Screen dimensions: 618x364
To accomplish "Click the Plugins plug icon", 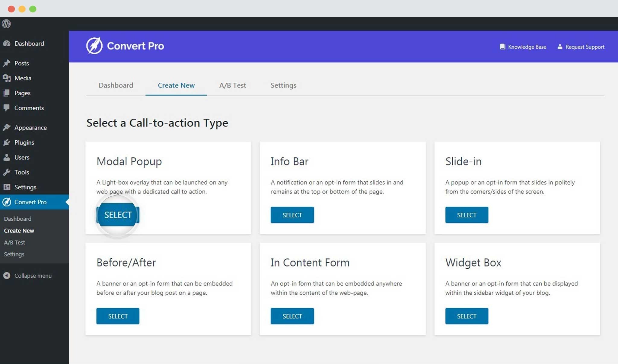I will 7,142.
